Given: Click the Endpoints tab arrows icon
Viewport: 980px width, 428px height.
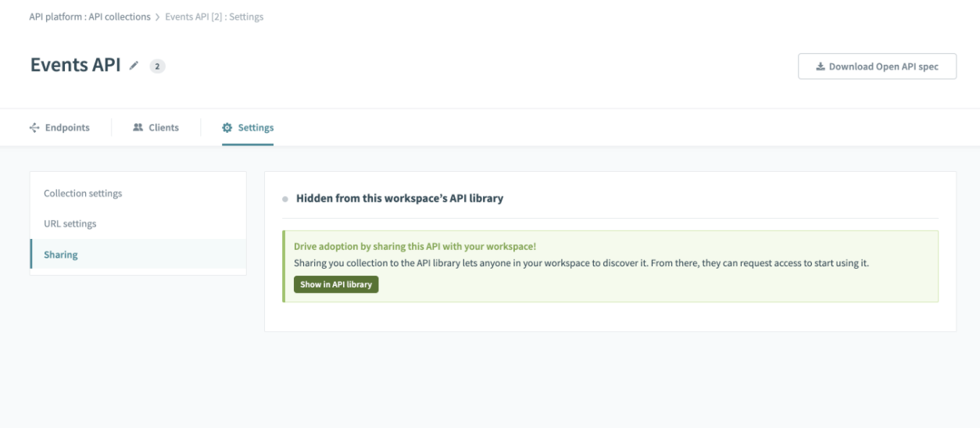Looking at the screenshot, I should [34, 127].
